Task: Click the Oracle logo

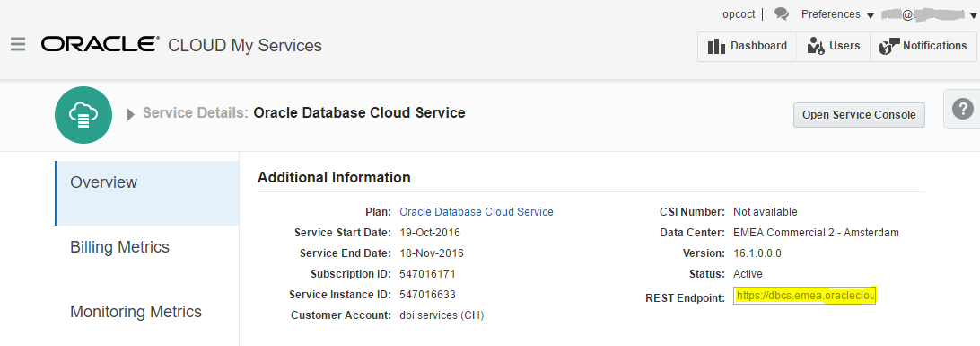Action: (100, 44)
